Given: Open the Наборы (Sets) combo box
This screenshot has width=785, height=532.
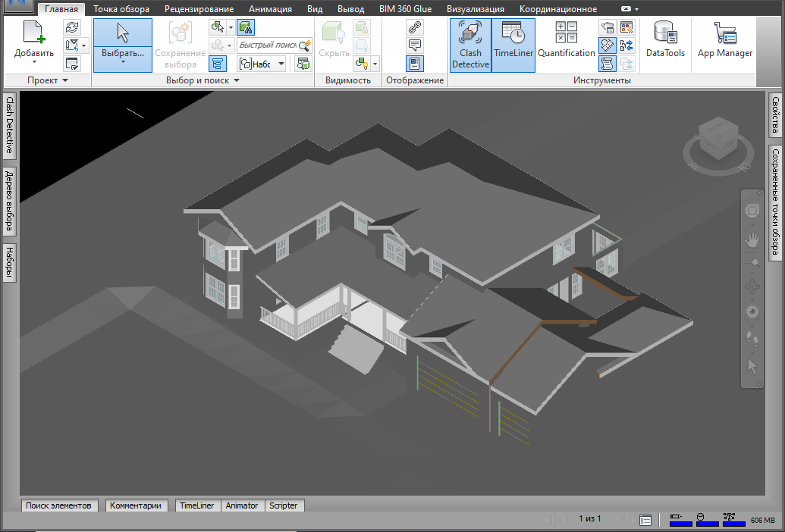Looking at the screenshot, I should pos(262,64).
